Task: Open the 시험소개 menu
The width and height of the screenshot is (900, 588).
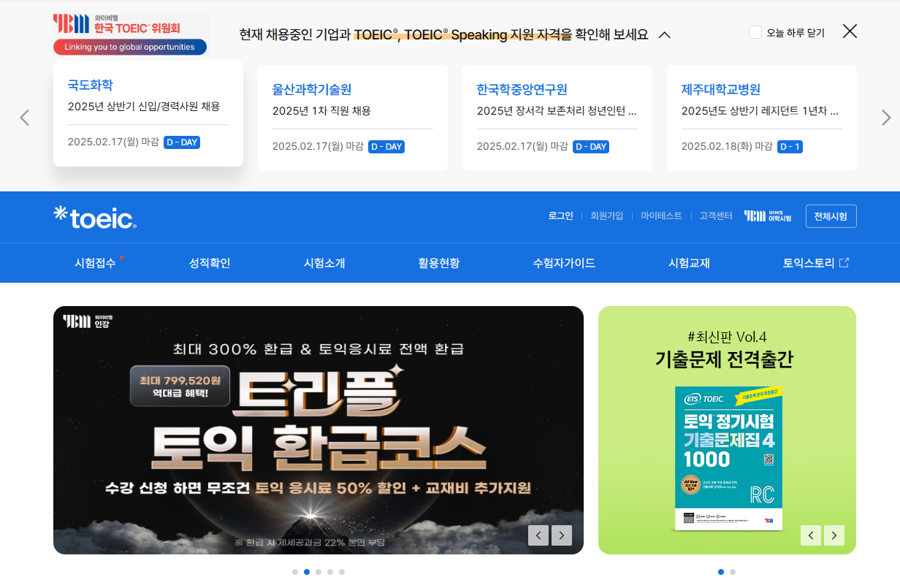Action: click(324, 263)
